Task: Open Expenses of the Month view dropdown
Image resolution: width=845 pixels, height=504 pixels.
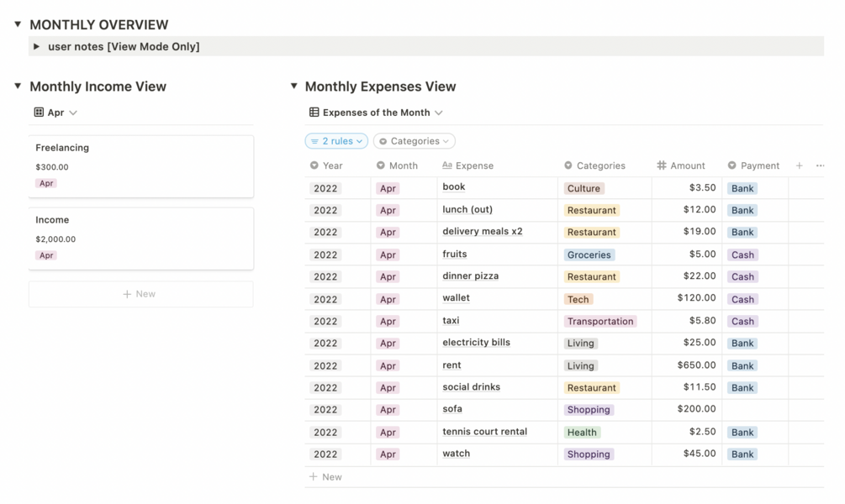Action: point(376,113)
